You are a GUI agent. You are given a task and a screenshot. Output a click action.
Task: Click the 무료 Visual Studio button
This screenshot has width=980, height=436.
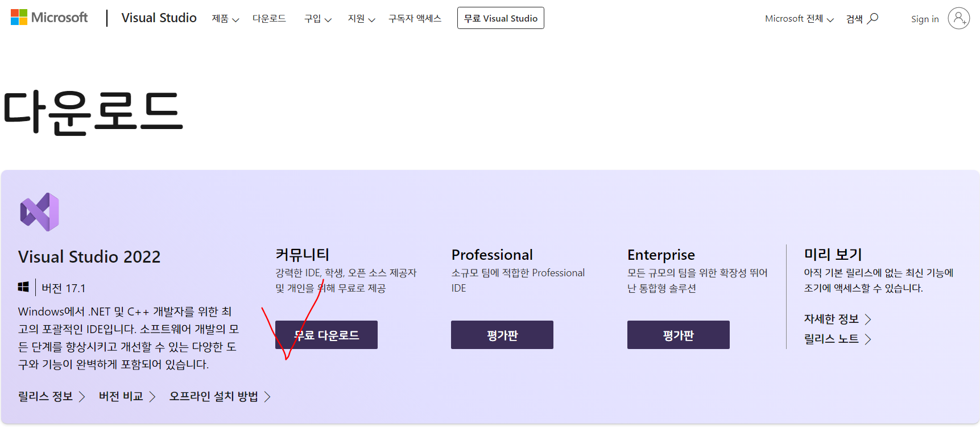tap(501, 18)
